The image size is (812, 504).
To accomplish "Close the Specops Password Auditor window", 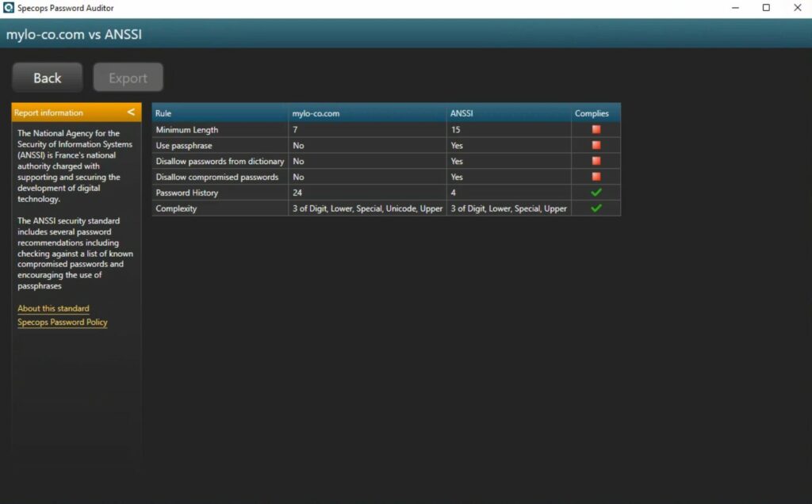I will point(798,8).
